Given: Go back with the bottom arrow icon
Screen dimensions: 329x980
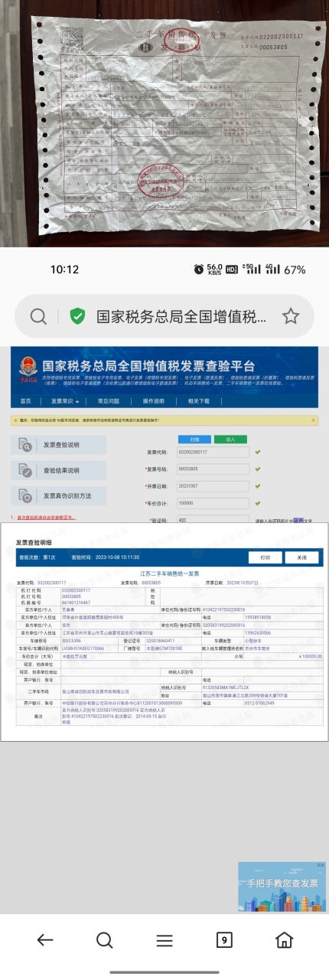Looking at the screenshot, I should (45, 940).
